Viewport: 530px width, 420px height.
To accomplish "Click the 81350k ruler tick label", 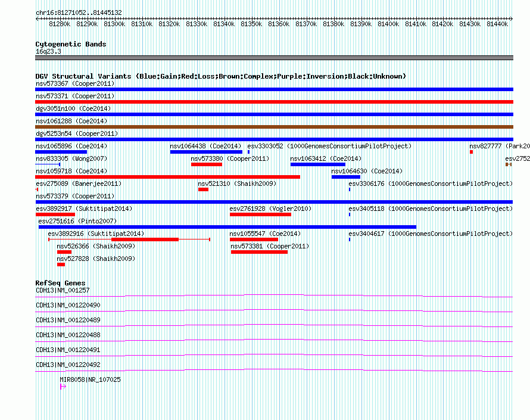I will point(251,24).
